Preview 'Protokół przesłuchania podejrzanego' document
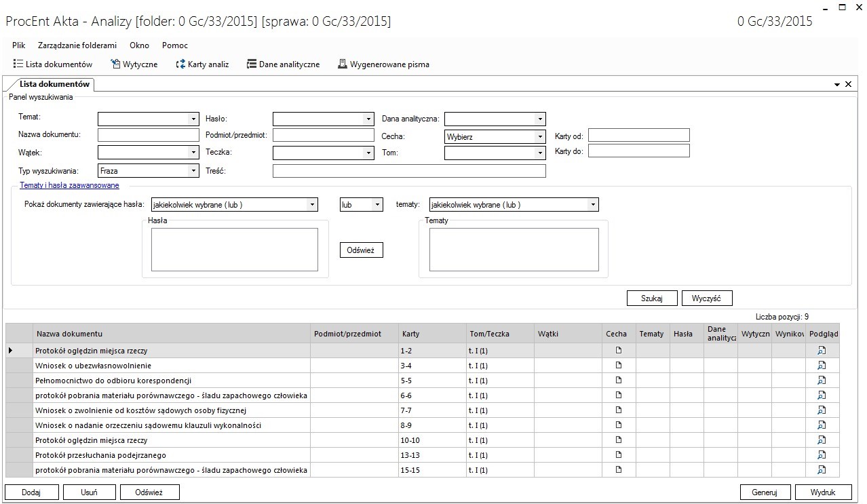This screenshot has width=867, height=504. [822, 455]
